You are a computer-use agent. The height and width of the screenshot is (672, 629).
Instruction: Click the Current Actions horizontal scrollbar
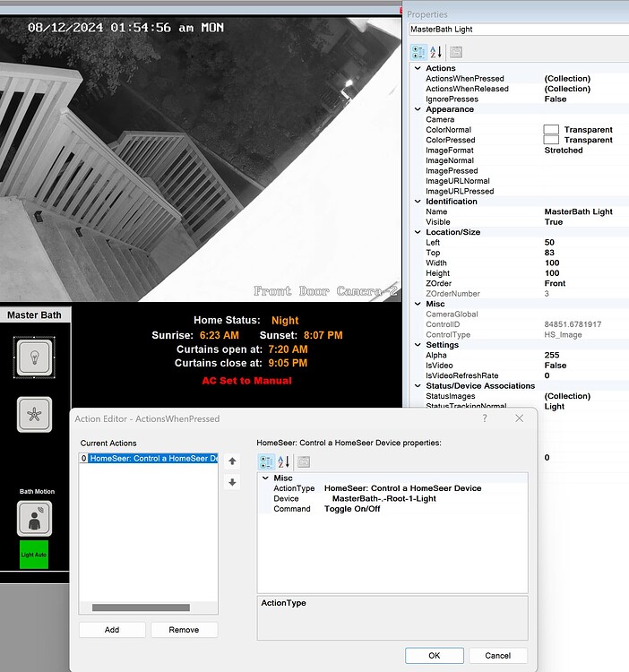pos(141,607)
